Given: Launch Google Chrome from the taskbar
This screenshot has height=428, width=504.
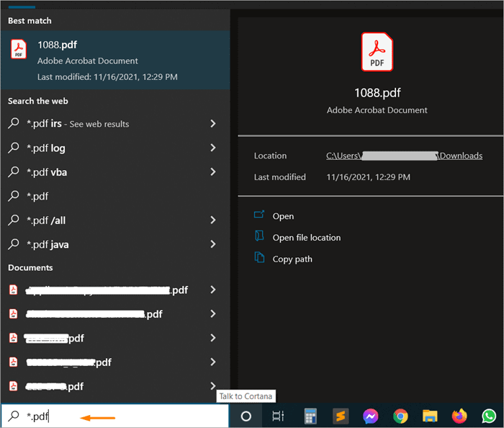Looking at the screenshot, I should click(x=400, y=416).
